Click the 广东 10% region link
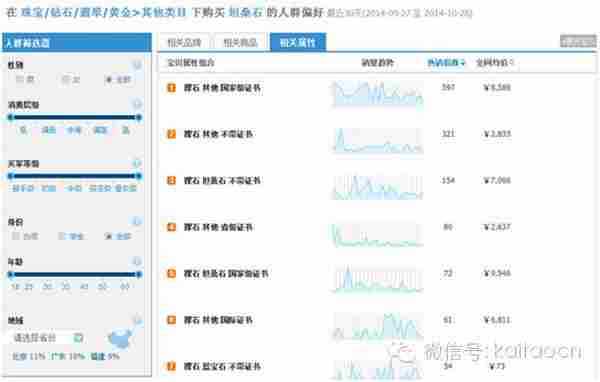Viewport: 600px width, 382px height. [68, 356]
